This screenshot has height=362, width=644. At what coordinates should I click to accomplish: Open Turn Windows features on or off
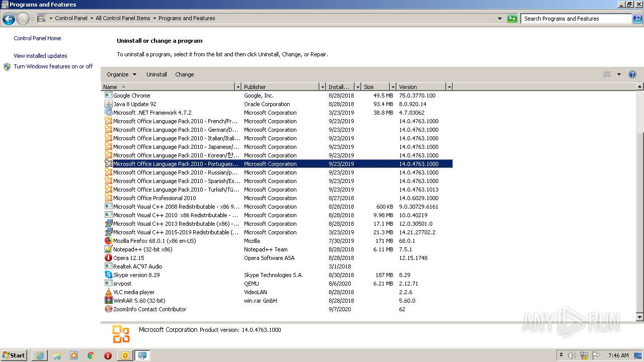(x=53, y=66)
